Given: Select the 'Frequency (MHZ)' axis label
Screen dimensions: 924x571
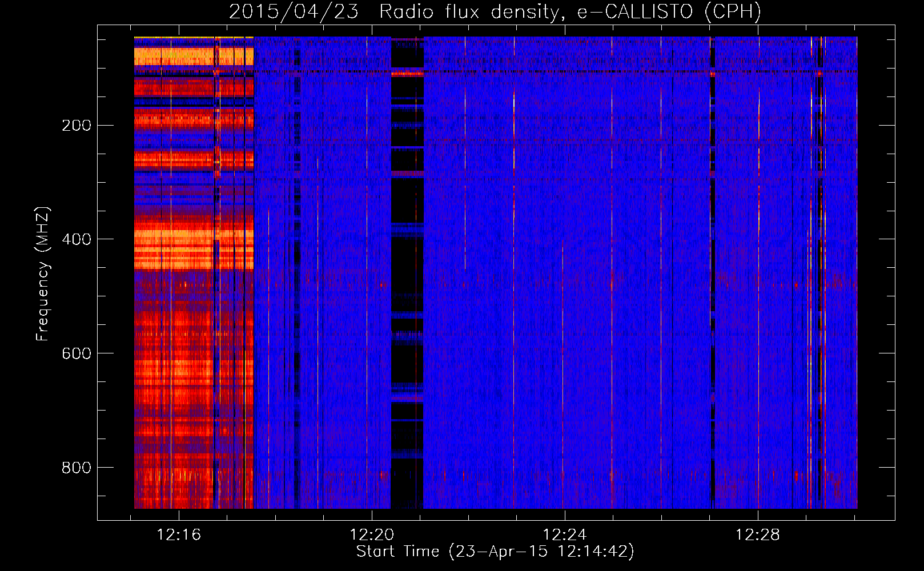Looking at the screenshot, I should click(43, 274).
